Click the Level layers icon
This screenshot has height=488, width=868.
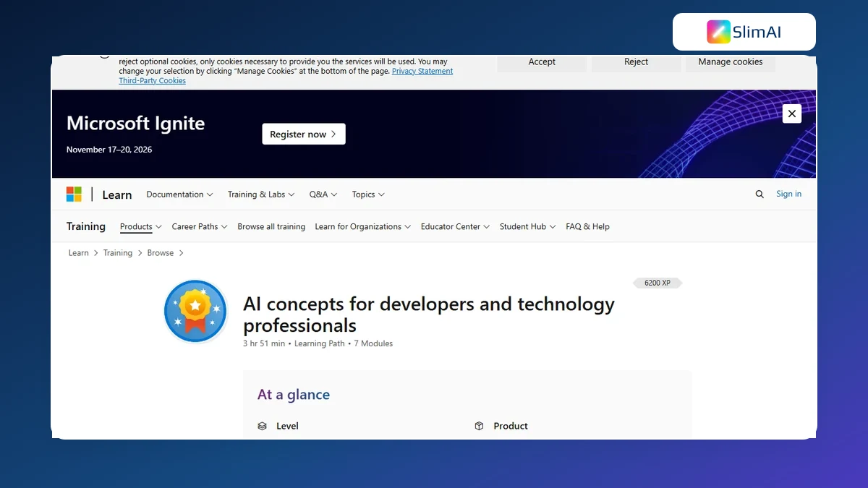[x=263, y=427]
